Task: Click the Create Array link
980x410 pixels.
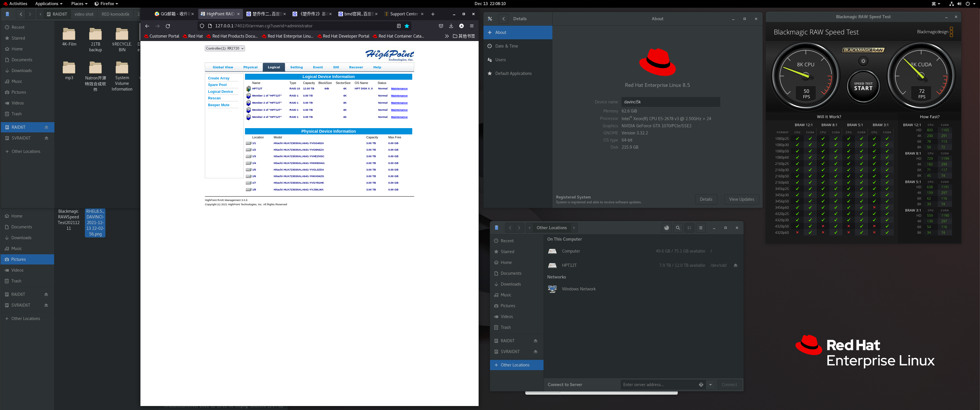Action: [219, 78]
